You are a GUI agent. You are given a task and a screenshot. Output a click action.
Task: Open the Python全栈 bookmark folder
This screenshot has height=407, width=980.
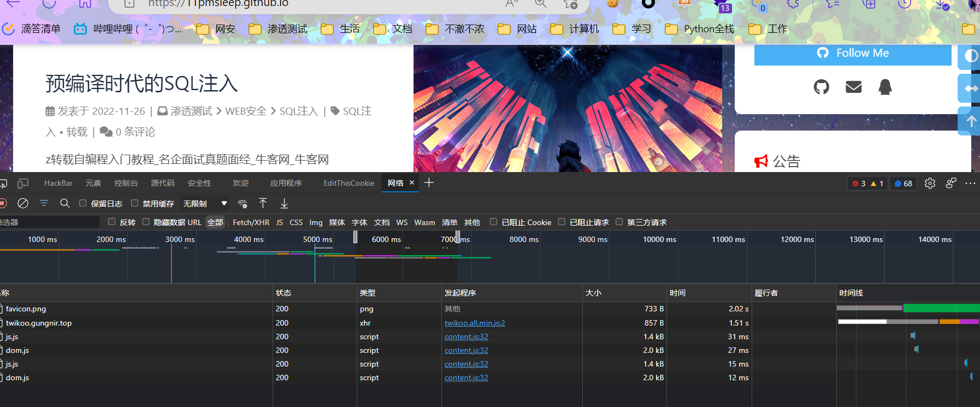pos(700,29)
